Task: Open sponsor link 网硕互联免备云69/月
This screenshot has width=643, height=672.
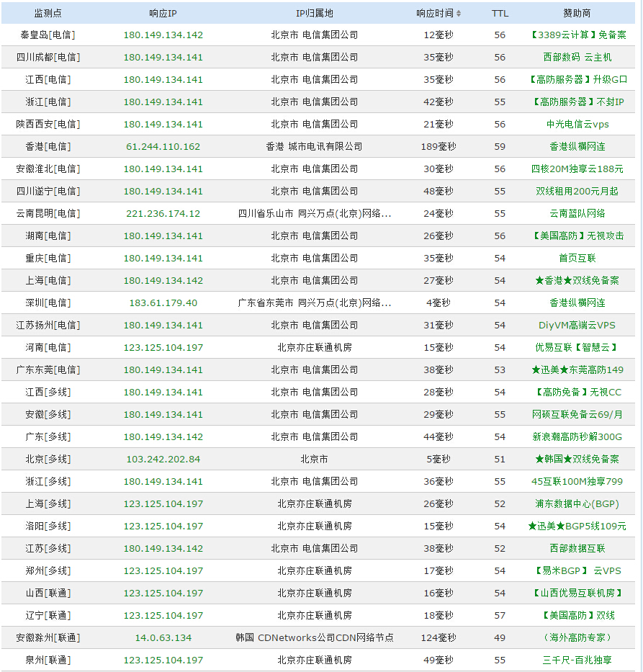Action: click(577, 414)
